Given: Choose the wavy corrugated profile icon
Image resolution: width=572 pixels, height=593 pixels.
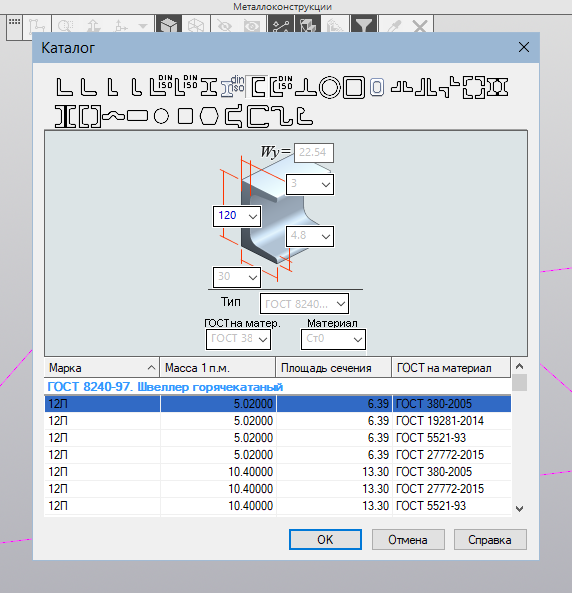Looking at the screenshot, I should click(x=113, y=115).
